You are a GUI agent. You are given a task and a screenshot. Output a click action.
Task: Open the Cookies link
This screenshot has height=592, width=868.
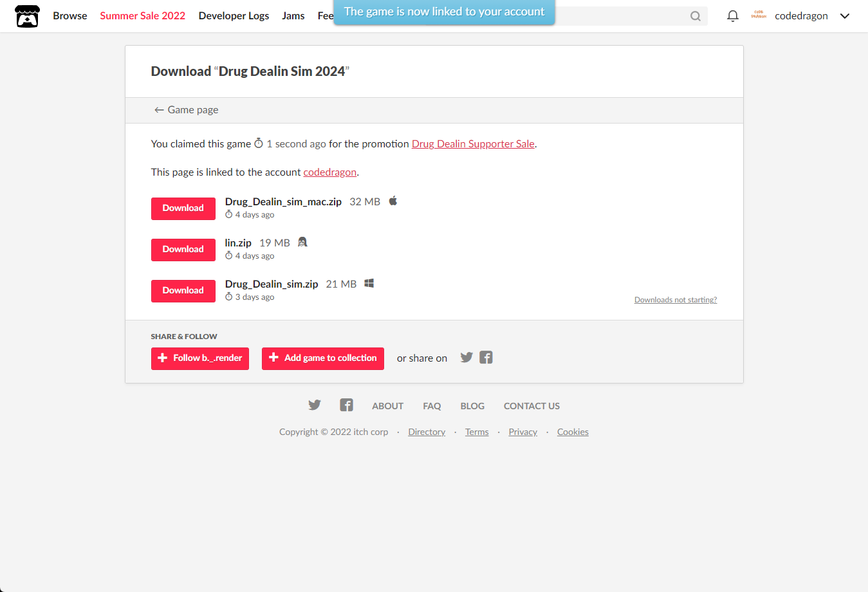point(573,432)
